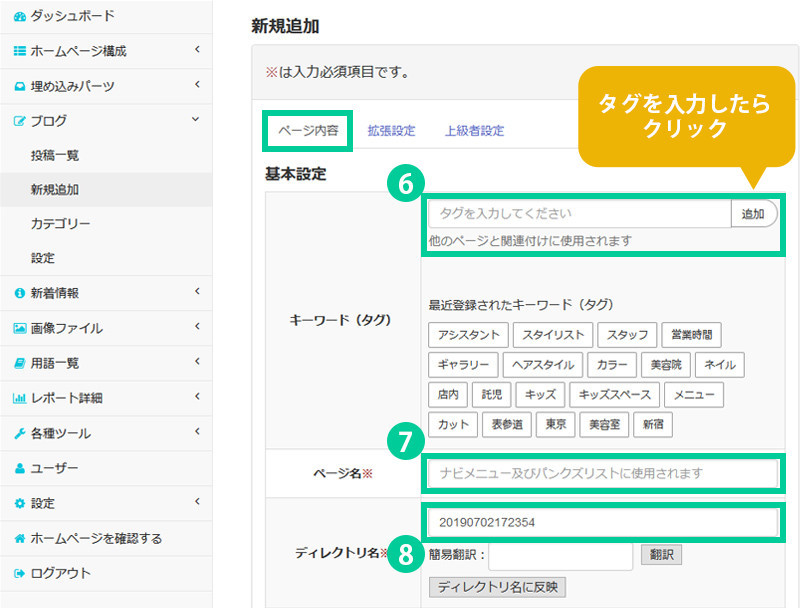Click the home icon beside ホームページを確認する
The height and width of the screenshot is (608, 800).
pos(20,538)
